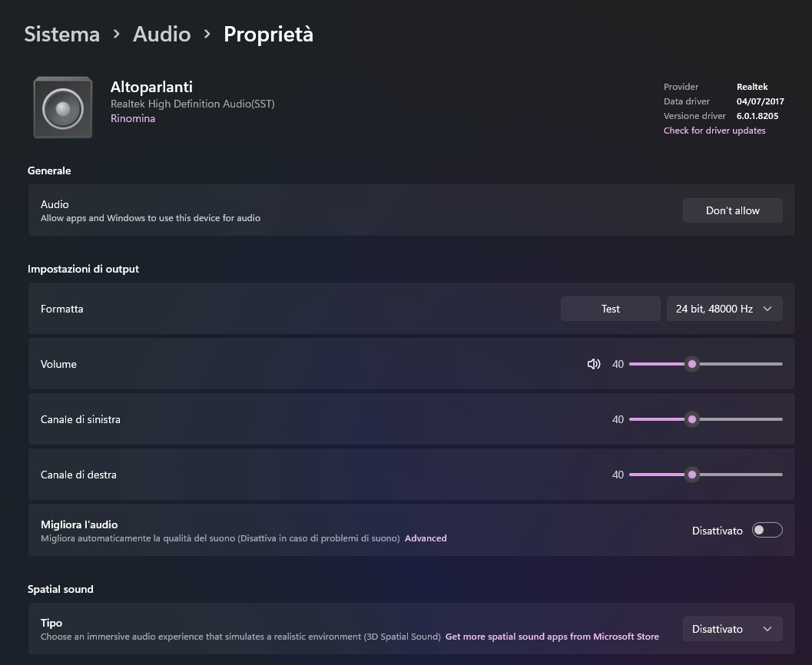Viewport: 812px width, 665px height.
Task: Navigate to Sistema in the breadcrumb
Action: coord(62,35)
